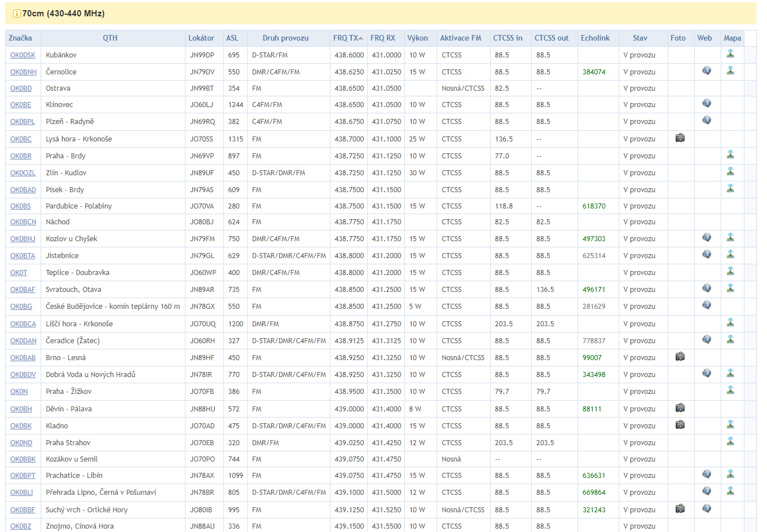Show map for OK0BR Praha - Brdy

730,155
